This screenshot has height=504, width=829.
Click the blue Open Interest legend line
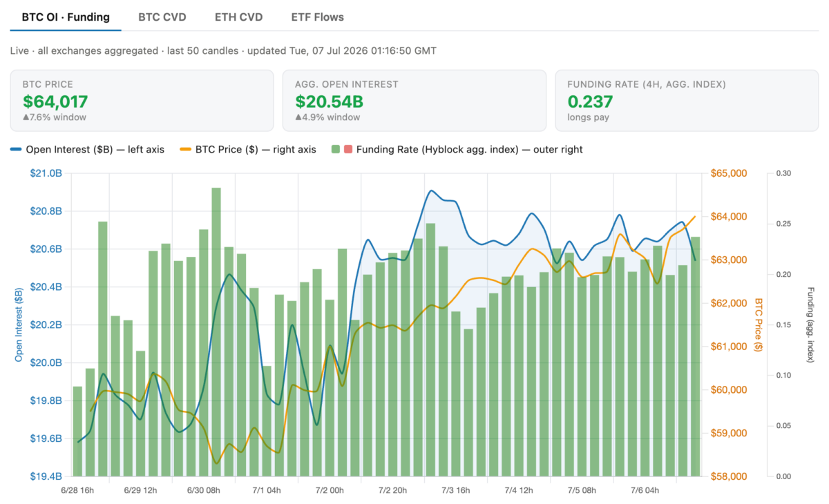pyautogui.click(x=16, y=149)
